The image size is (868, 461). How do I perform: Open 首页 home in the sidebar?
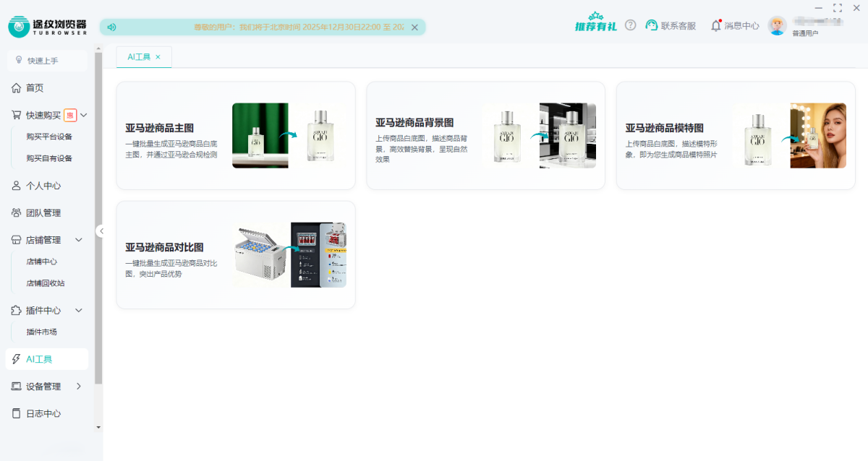coord(35,87)
